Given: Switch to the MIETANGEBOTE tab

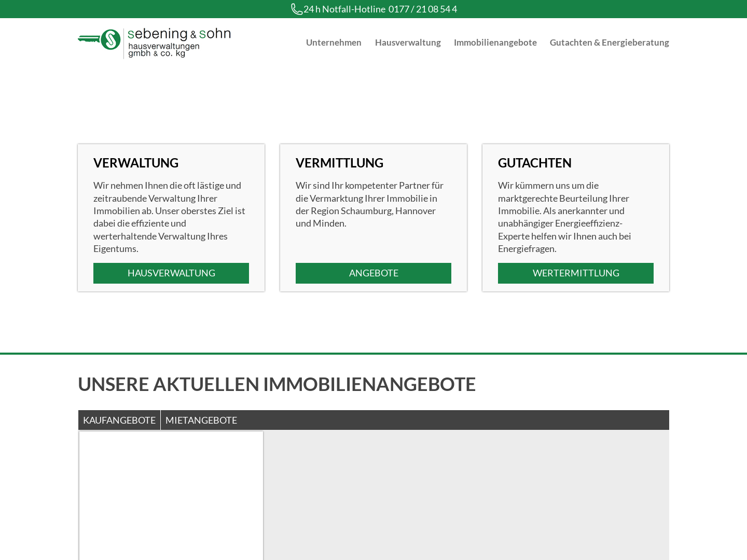Looking at the screenshot, I should 201,420.
